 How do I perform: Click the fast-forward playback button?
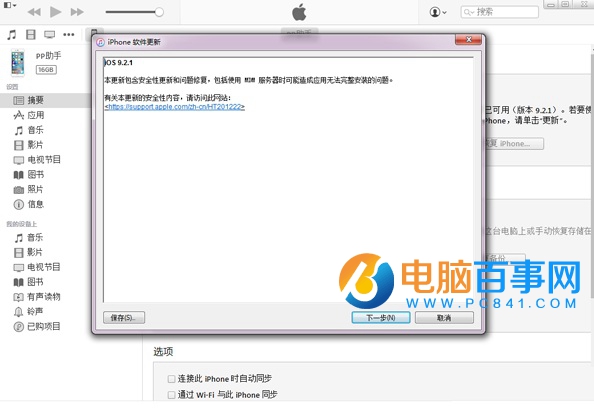tap(77, 12)
